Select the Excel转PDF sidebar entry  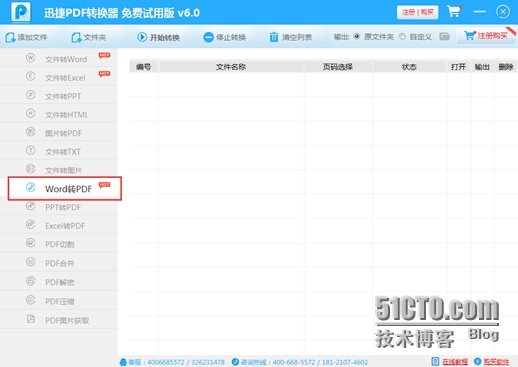coord(59,225)
